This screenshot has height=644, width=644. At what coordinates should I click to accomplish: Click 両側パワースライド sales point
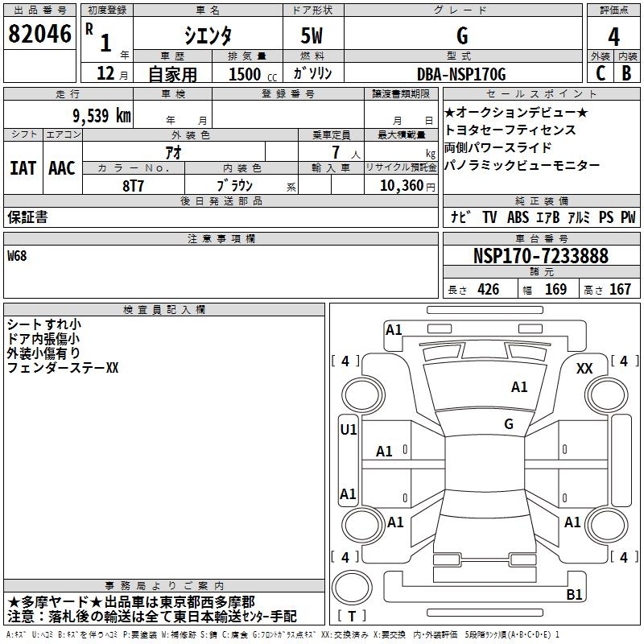click(497, 147)
